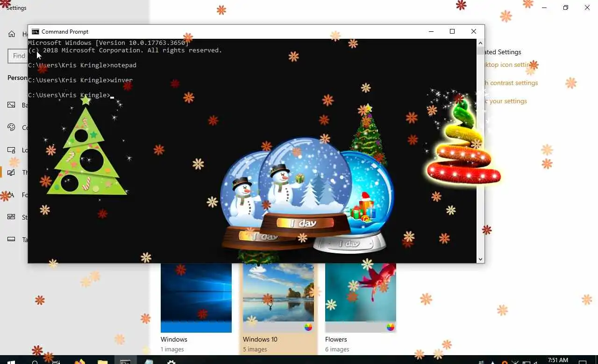This screenshot has width=598, height=364.
Task: Open File Explorer folder on the taskbar
Action: coord(103,362)
